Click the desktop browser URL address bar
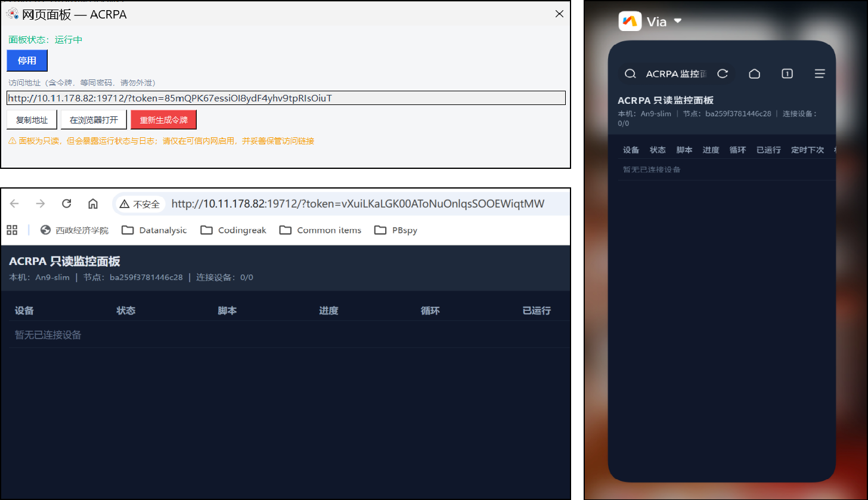This screenshot has height=500, width=868. (358, 204)
